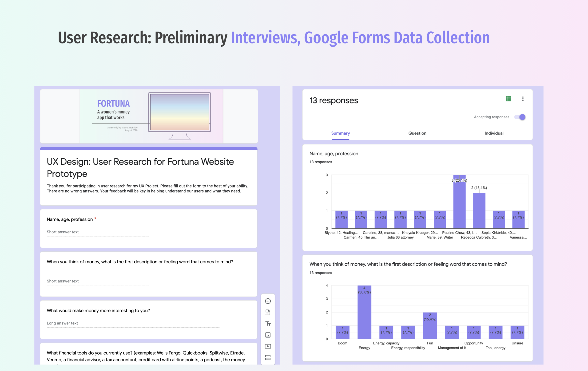
Task: Open the three-dot more options menu
Action: [x=523, y=99]
